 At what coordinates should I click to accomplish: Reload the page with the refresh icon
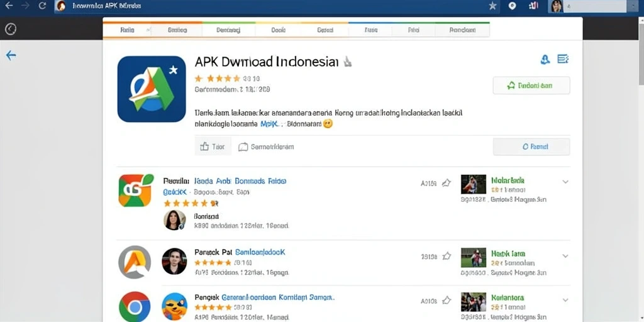point(42,6)
